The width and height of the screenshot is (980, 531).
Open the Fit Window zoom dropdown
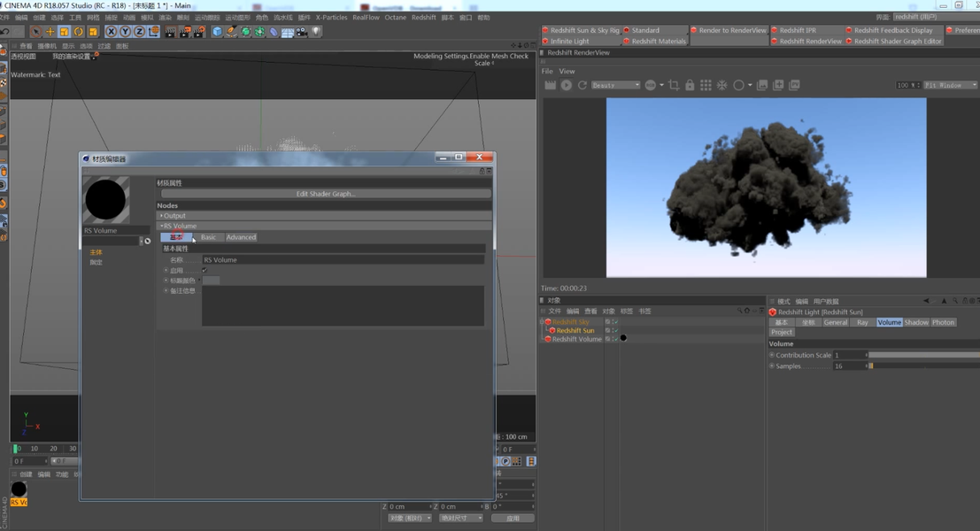click(950, 85)
